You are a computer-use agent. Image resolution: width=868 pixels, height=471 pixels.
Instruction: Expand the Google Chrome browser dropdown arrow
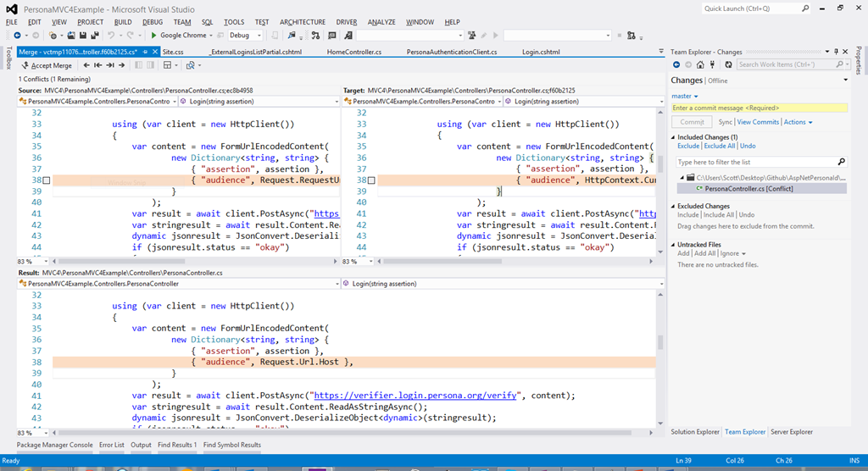(211, 36)
